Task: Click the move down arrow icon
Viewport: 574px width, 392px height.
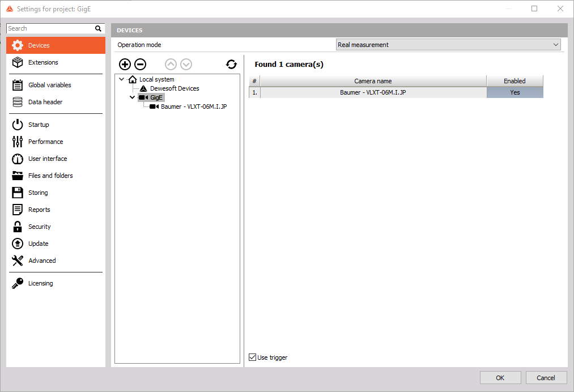Action: [186, 65]
